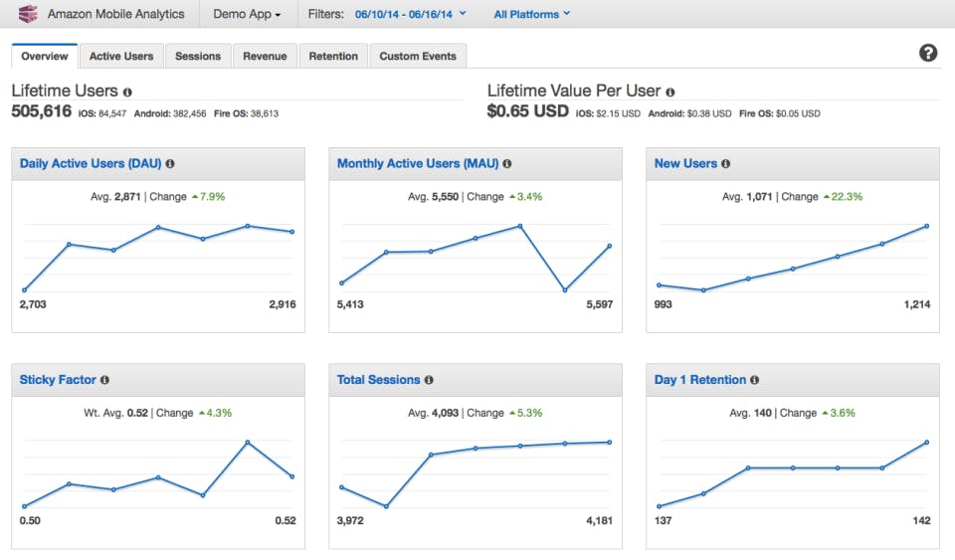Click the last point on Day 1 Retention chart

[x=926, y=443]
